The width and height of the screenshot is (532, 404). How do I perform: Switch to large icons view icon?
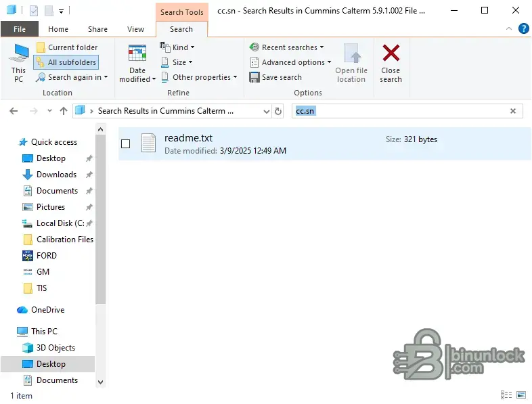pos(521,395)
